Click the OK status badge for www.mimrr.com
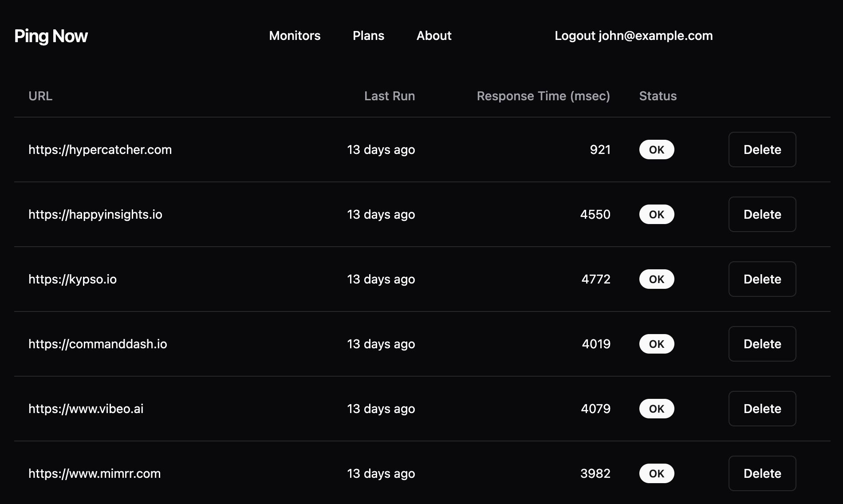 pos(657,473)
